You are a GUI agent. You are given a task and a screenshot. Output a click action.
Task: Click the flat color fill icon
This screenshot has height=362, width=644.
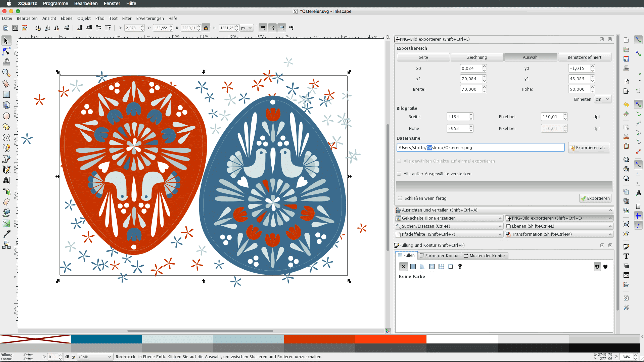413,267
